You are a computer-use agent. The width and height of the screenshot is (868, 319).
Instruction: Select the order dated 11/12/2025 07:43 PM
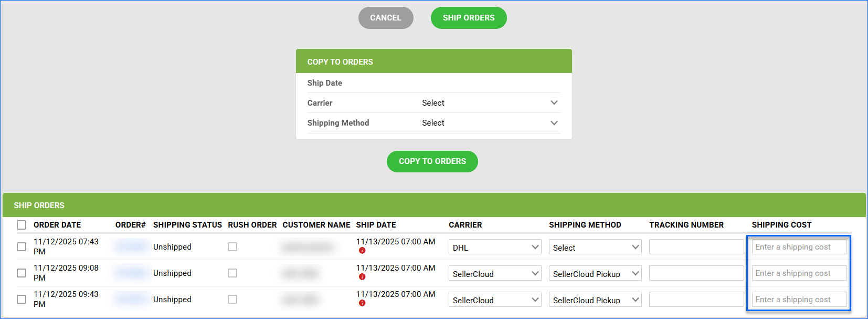22,246
